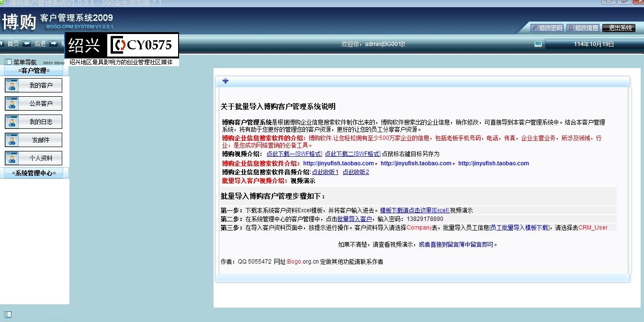Screen dimensions: 644x322
Task: Click the 菜单导航 menu navigation icon
Action: click(8, 62)
